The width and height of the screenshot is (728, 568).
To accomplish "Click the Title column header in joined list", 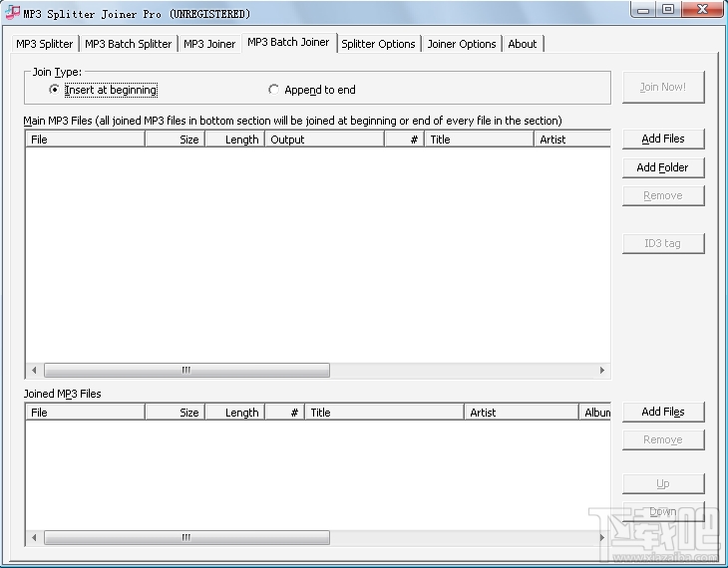I will pyautogui.click(x=384, y=413).
